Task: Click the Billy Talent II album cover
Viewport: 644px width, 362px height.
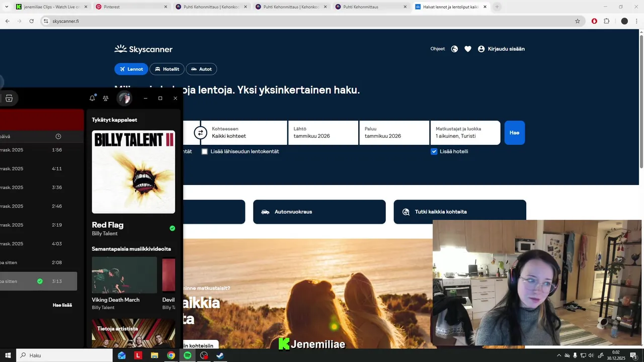Action: [133, 172]
